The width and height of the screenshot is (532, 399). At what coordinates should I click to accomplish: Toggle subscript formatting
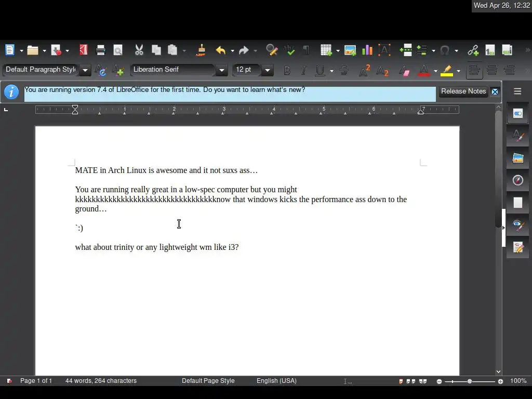pyautogui.click(x=382, y=70)
